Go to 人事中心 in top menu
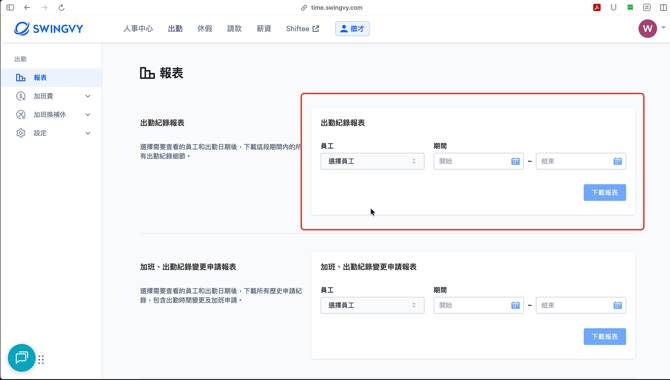The height and width of the screenshot is (380, 670). [138, 29]
